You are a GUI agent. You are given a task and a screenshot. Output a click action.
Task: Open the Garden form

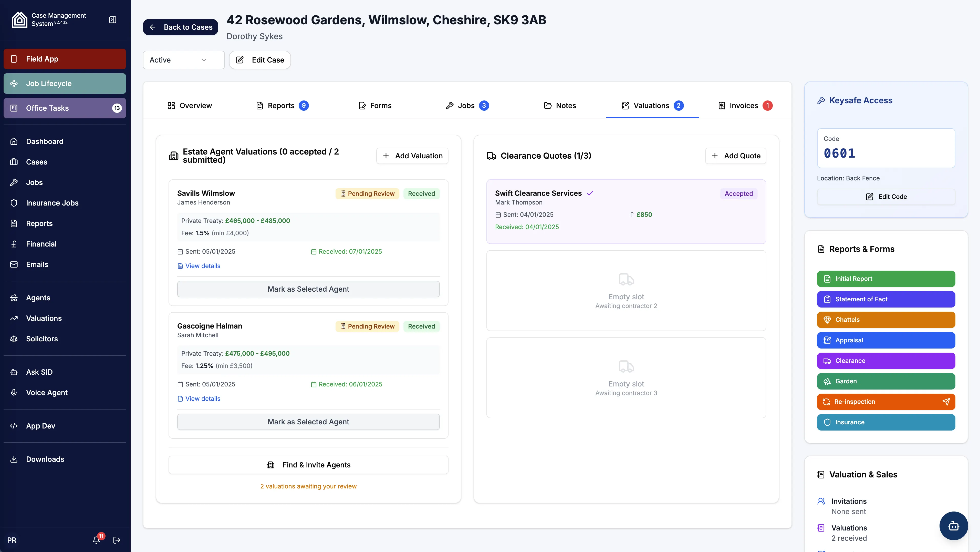[886, 381]
